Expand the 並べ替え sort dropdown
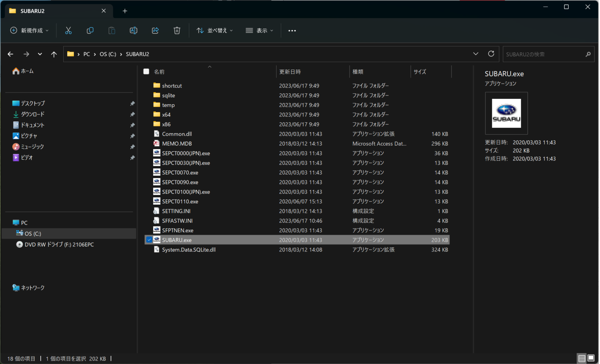Screen dimensions: 600x364 click(x=215, y=30)
